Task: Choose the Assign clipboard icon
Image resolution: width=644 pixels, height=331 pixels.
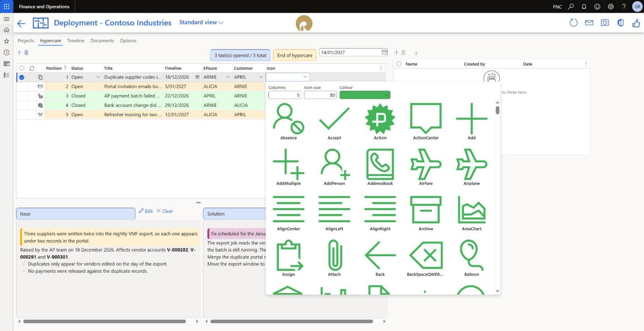Action: pyautogui.click(x=289, y=258)
